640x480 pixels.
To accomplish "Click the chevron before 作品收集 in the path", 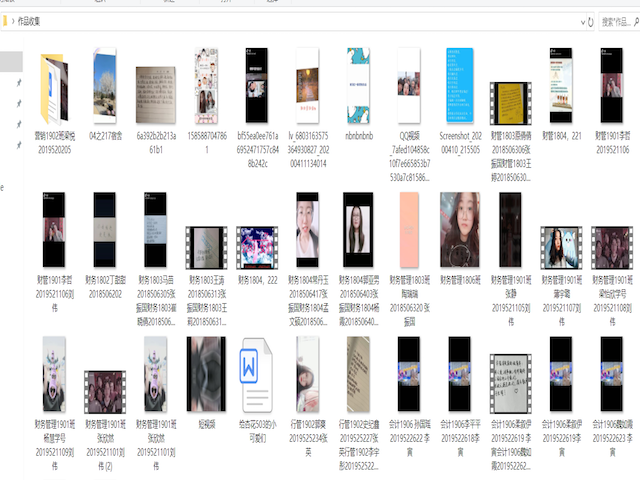I will [x=11, y=20].
